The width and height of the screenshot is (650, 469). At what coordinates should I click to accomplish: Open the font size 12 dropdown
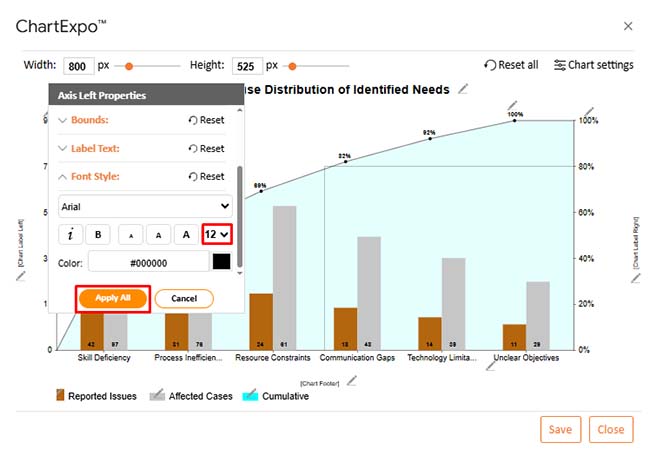[x=217, y=234]
